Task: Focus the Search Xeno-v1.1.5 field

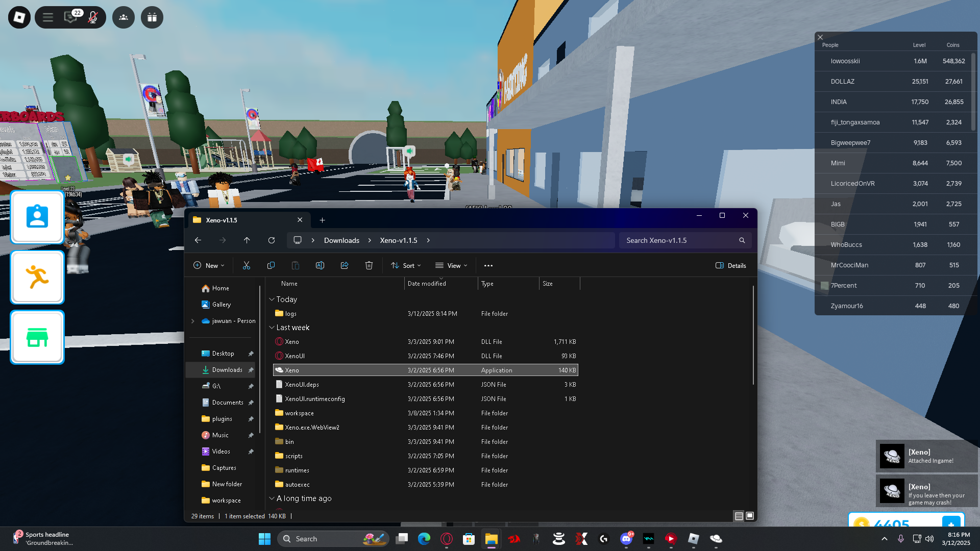Action: [x=685, y=240]
